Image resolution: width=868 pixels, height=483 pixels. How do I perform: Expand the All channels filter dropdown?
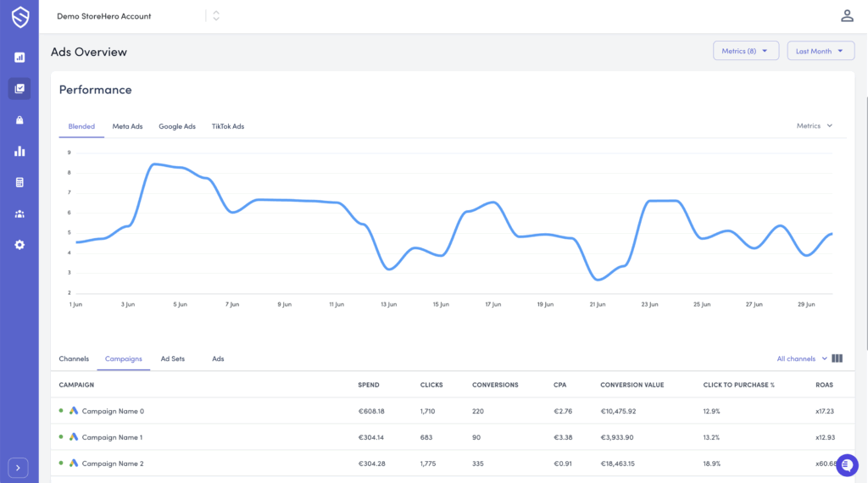(x=801, y=358)
